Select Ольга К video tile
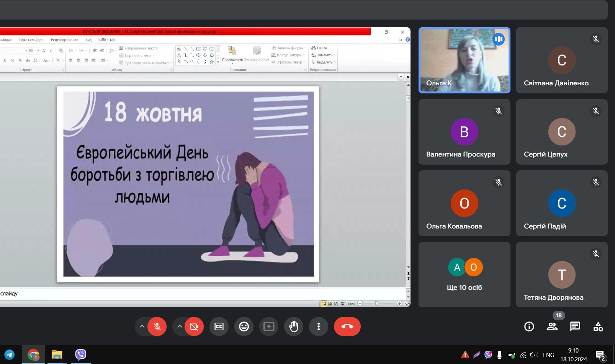This screenshot has width=615, height=364. [x=464, y=60]
